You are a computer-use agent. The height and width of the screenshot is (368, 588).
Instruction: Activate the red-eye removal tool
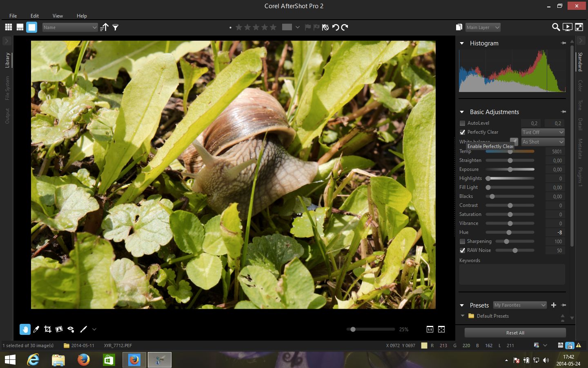pyautogui.click(x=71, y=329)
